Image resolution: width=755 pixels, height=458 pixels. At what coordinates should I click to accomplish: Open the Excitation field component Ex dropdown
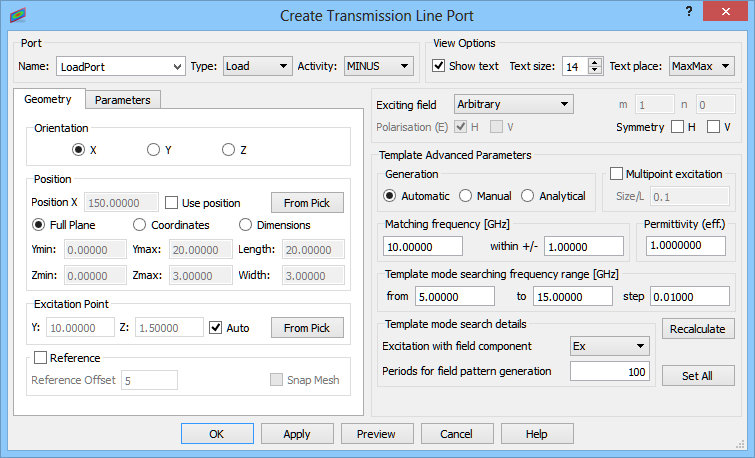609,346
